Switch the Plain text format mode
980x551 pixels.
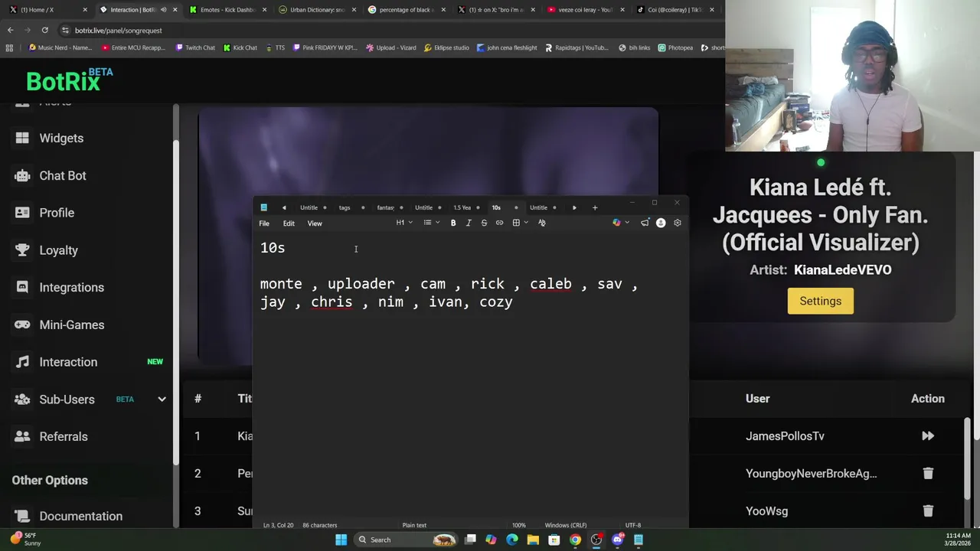[414, 525]
